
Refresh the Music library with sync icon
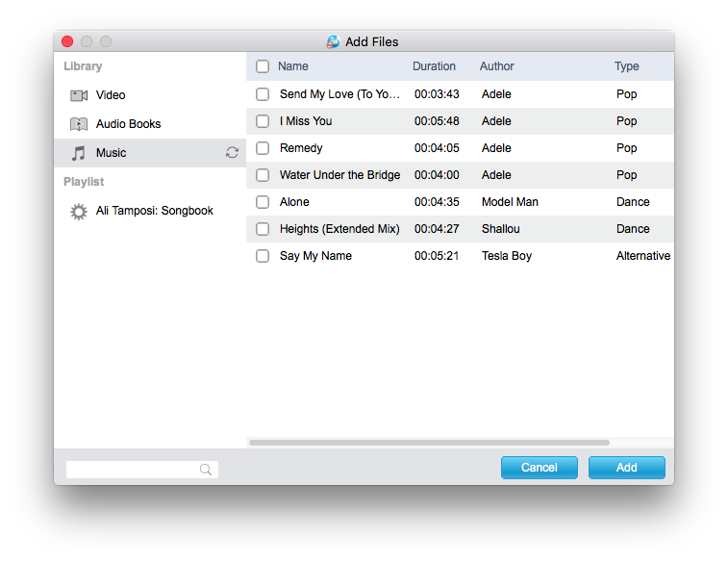(232, 152)
